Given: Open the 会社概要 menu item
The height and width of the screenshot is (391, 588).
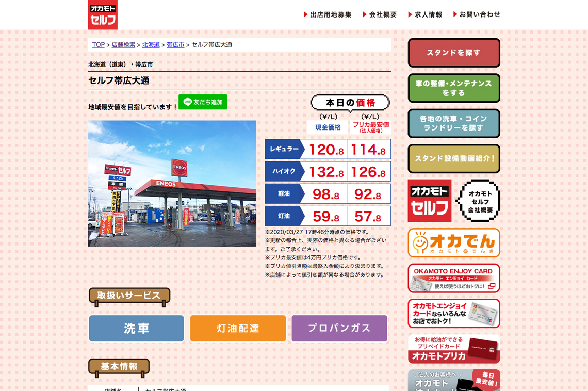Looking at the screenshot, I should [380, 14].
